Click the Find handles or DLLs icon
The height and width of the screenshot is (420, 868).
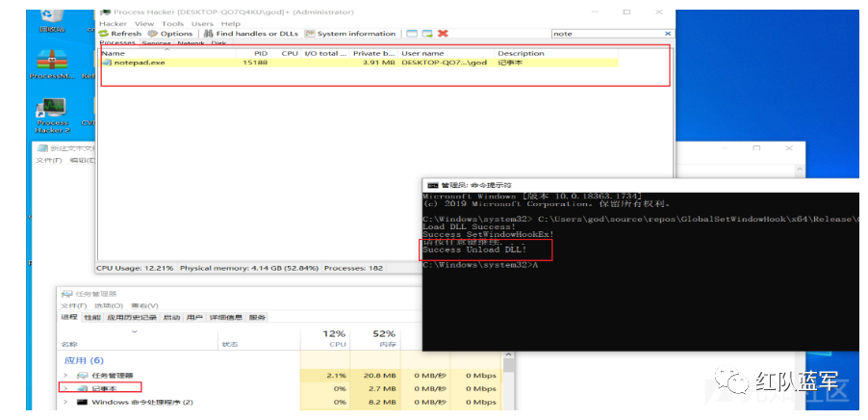[x=208, y=34]
